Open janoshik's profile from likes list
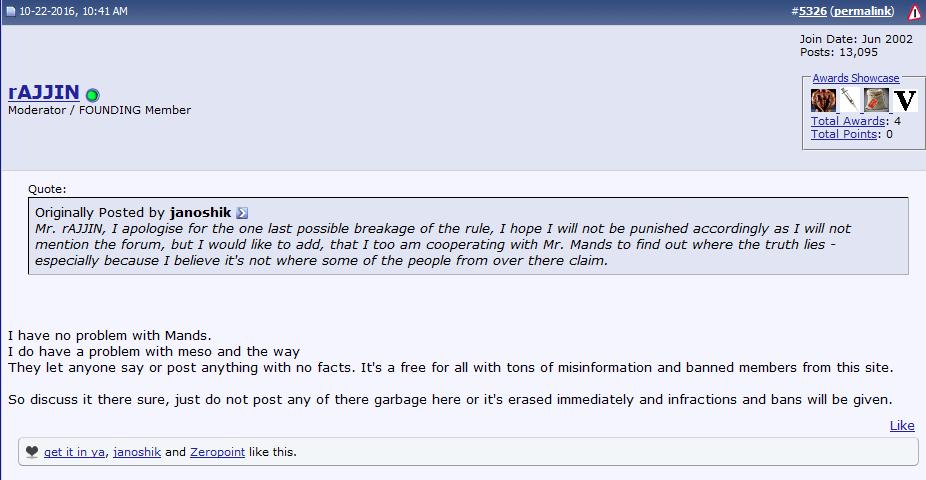Screen dimensions: 926x480 coord(137,452)
